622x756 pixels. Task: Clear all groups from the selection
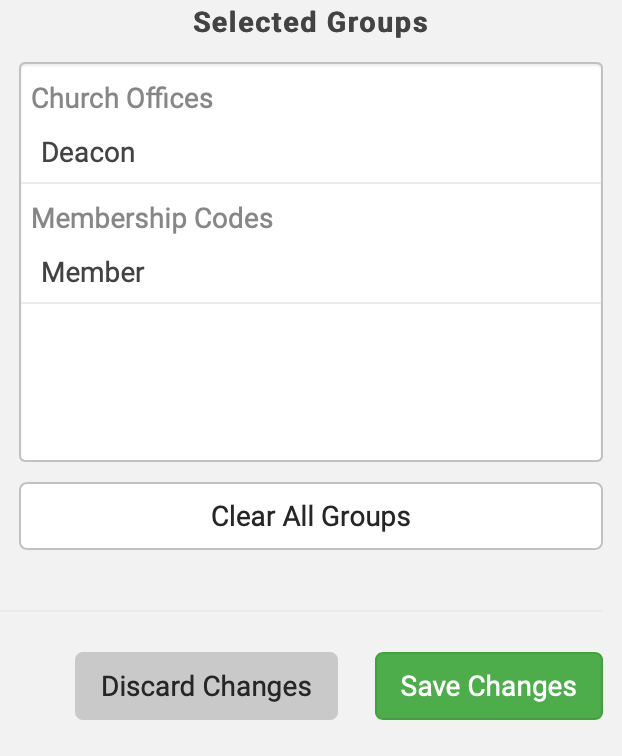click(x=311, y=516)
